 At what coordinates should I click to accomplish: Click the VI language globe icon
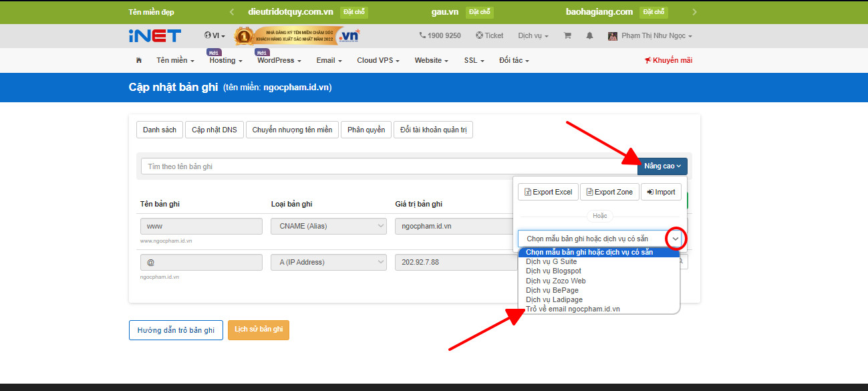click(207, 35)
